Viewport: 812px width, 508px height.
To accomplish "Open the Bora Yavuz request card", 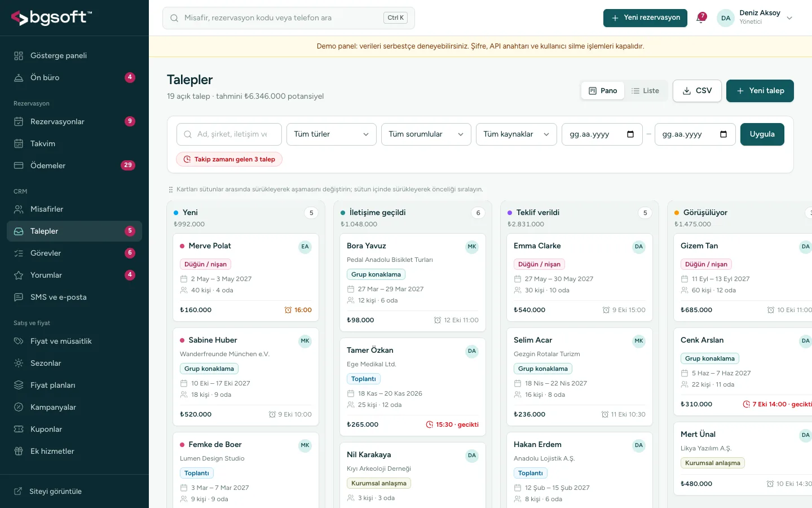I will click(x=413, y=283).
